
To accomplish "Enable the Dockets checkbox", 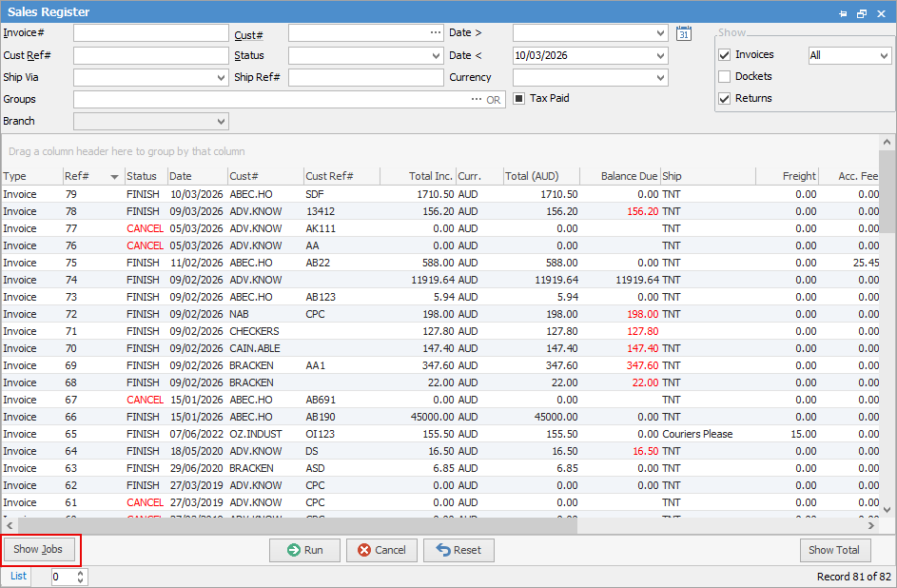I will pyautogui.click(x=724, y=77).
